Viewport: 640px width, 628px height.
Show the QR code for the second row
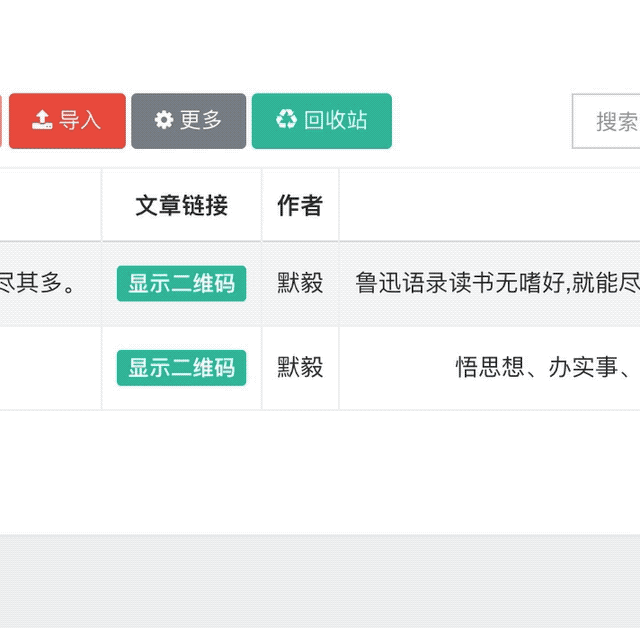(x=181, y=368)
